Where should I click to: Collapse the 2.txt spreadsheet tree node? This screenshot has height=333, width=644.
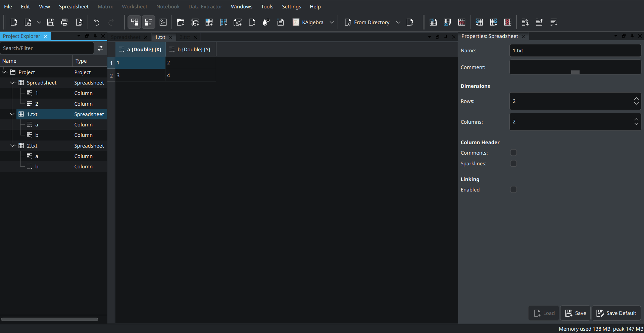pyautogui.click(x=12, y=146)
